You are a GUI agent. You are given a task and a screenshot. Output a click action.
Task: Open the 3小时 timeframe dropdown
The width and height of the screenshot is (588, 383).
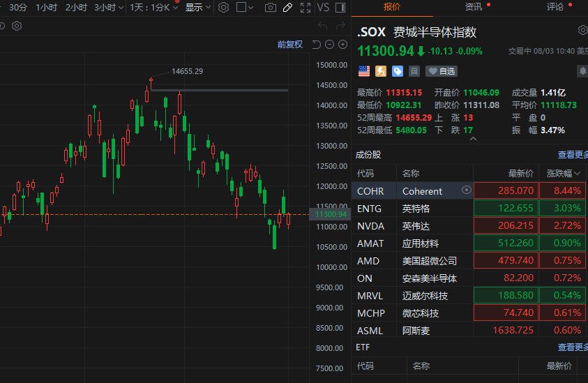pyautogui.click(x=109, y=7)
